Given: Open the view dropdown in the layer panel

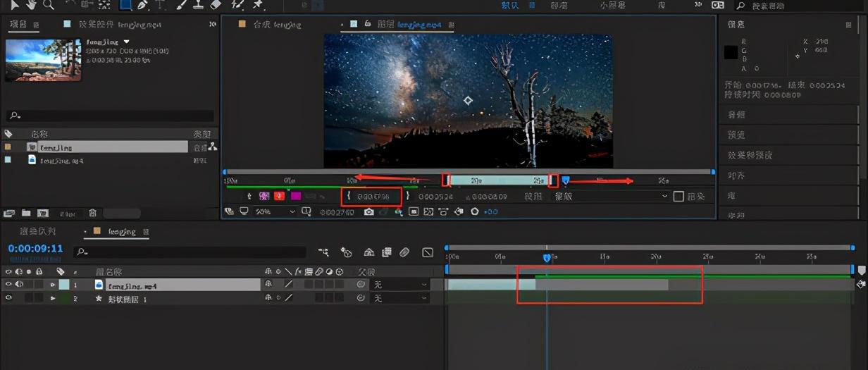Looking at the screenshot, I should click(611, 197).
